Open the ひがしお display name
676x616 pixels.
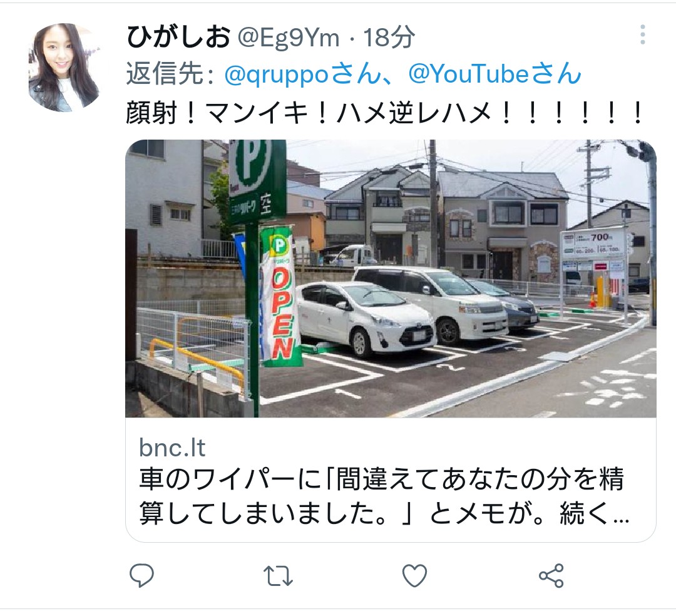(178, 37)
